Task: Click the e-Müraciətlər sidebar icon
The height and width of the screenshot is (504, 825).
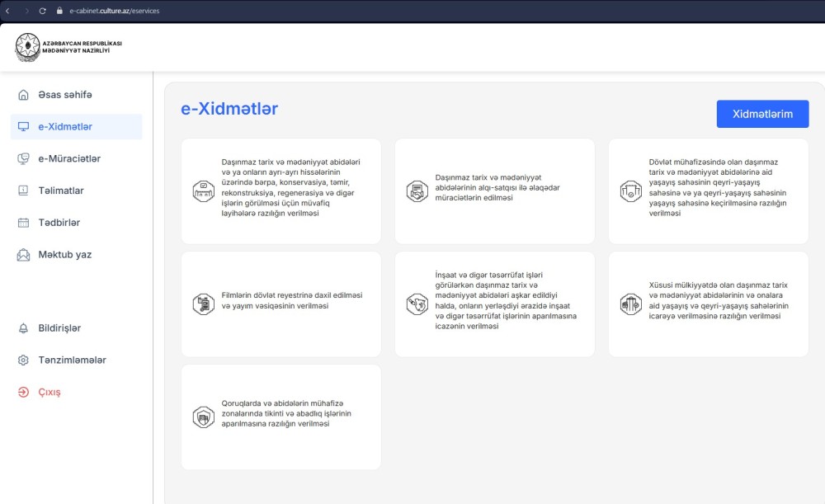Action: tap(23, 159)
